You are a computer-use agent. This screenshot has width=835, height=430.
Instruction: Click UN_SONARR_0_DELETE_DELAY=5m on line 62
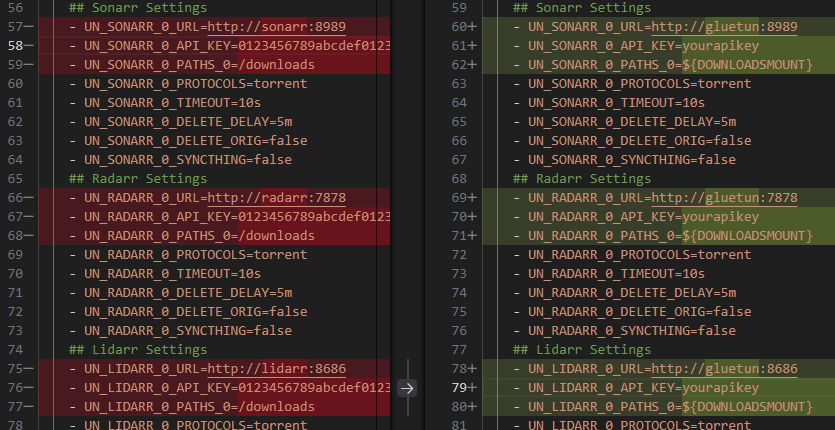[188, 122]
